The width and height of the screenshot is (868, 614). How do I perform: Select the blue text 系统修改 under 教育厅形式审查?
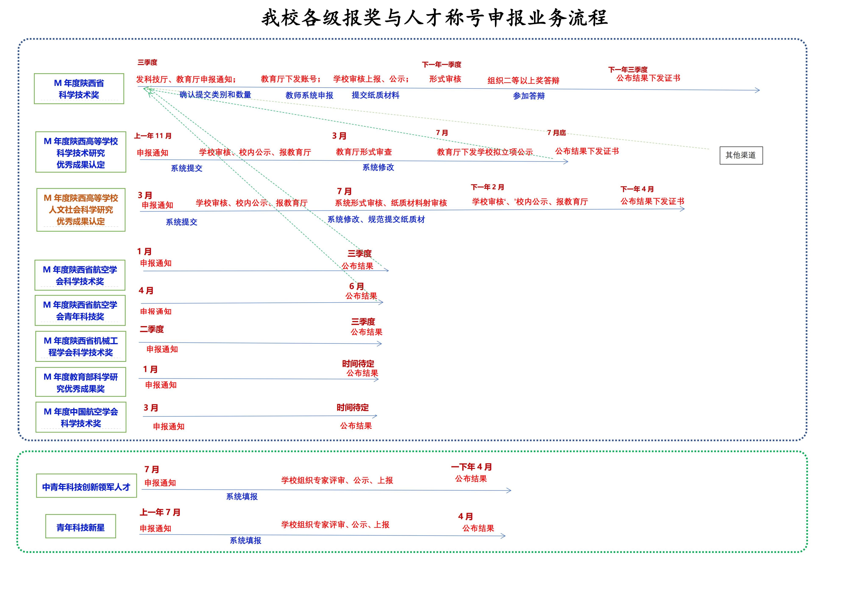(378, 167)
